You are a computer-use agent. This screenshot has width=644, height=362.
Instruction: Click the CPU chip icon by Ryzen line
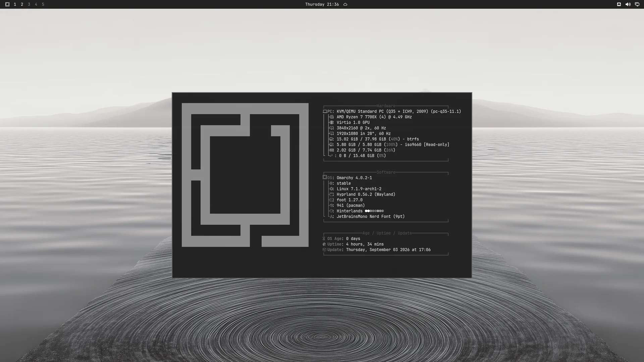[x=331, y=117]
